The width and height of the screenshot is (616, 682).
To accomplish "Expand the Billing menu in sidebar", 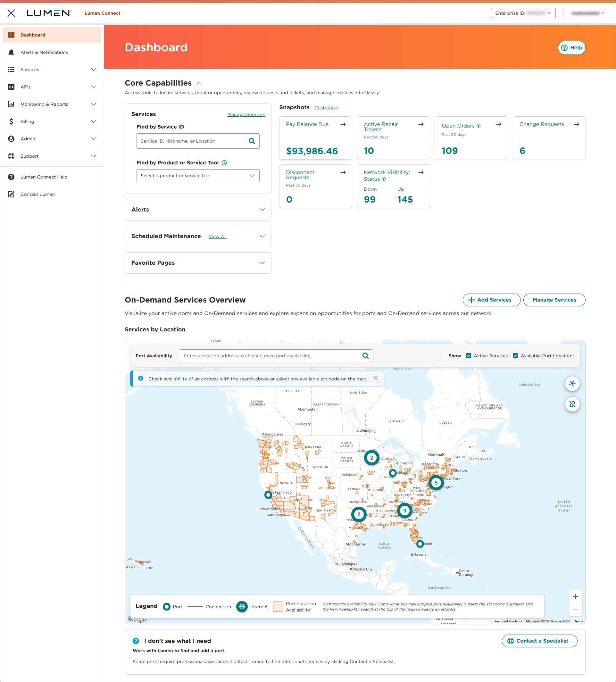I will click(94, 121).
